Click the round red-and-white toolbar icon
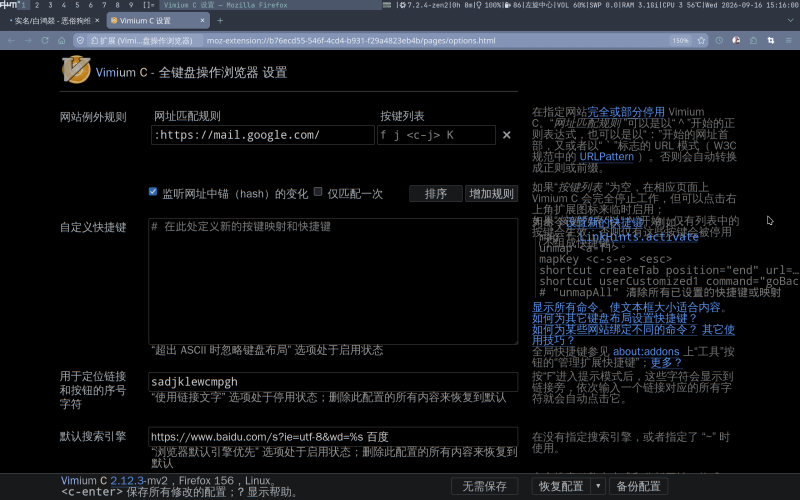This screenshot has height=500, width=800. pyautogui.click(x=736, y=40)
